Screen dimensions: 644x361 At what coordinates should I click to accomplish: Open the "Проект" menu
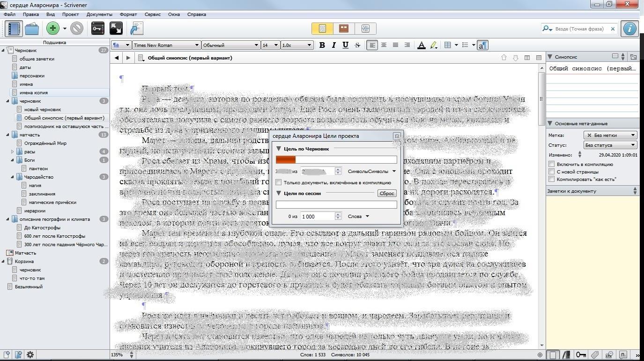[x=70, y=14]
